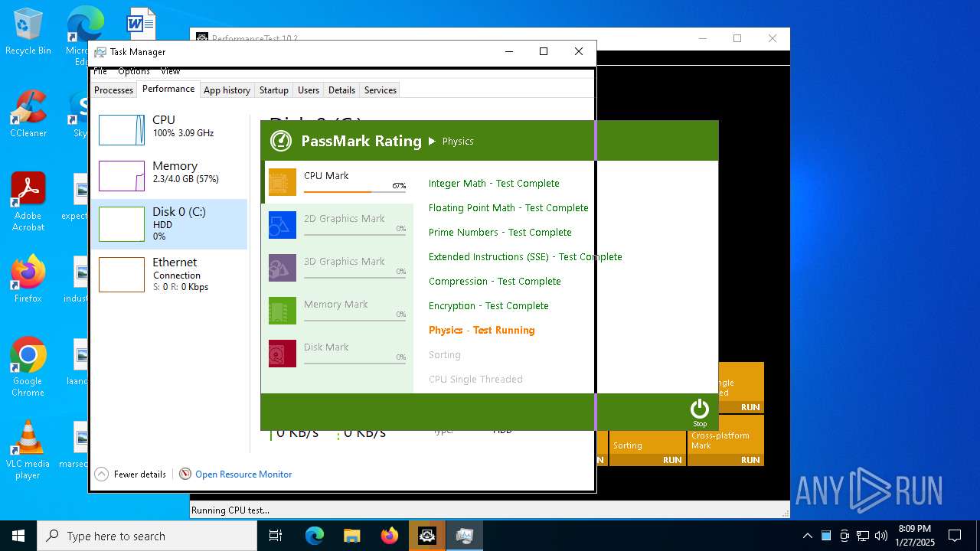Viewport: 980px width, 551px height.
Task: Open the notification center icon
Action: pos(955,536)
